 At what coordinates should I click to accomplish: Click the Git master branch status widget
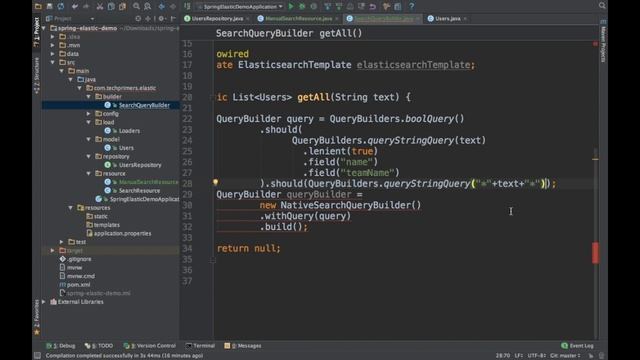point(565,356)
